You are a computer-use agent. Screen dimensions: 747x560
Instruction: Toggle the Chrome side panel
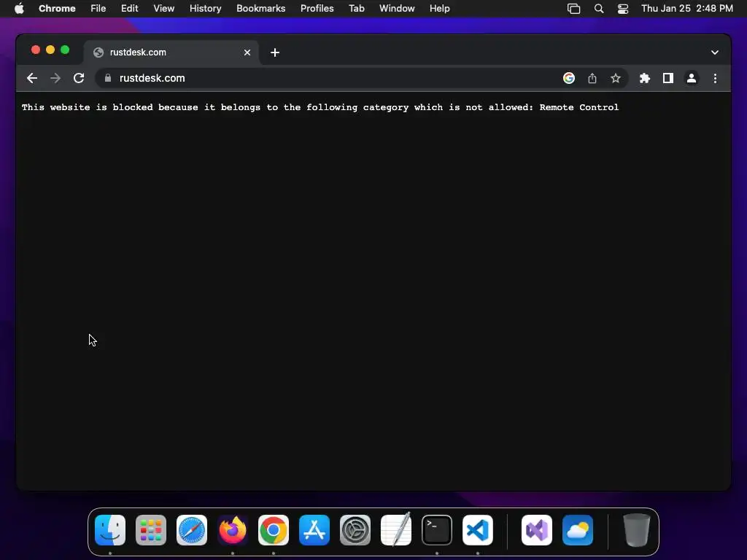(x=668, y=78)
